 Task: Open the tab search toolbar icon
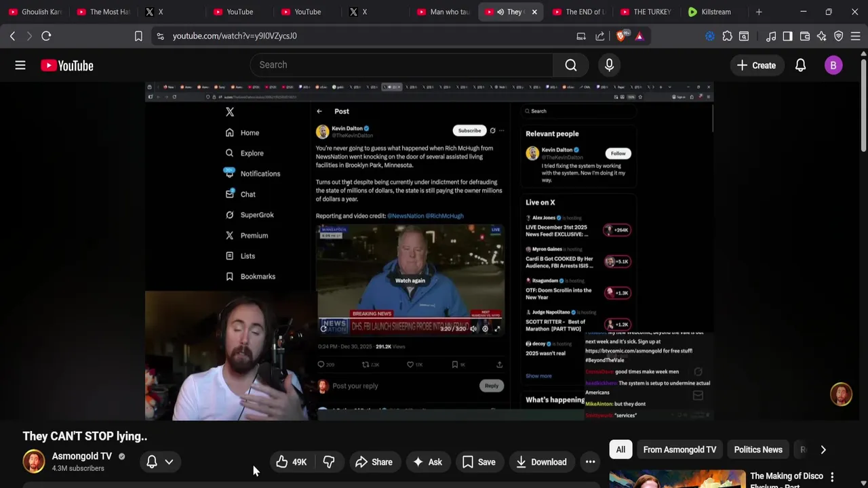[x=744, y=36]
